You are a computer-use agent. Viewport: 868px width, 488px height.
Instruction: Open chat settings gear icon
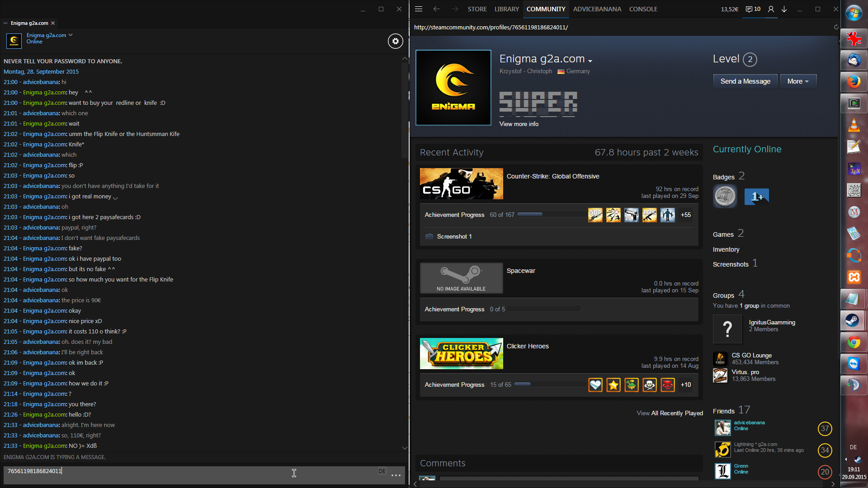click(x=395, y=41)
